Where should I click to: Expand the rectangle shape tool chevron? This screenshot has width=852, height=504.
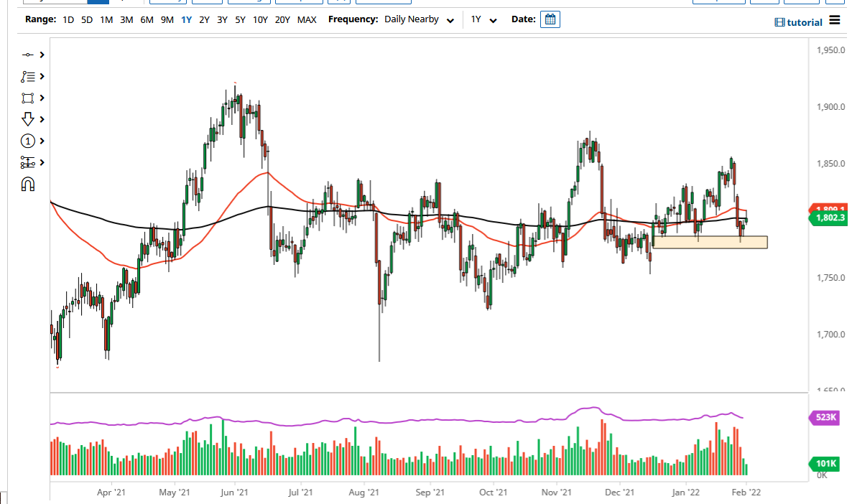42,98
